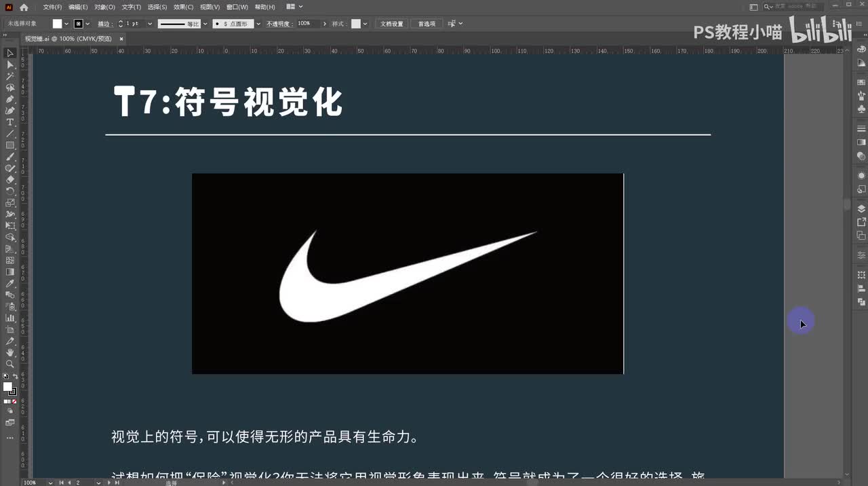868x486 pixels.
Task: Open the Color panel icon
Action: 861,50
